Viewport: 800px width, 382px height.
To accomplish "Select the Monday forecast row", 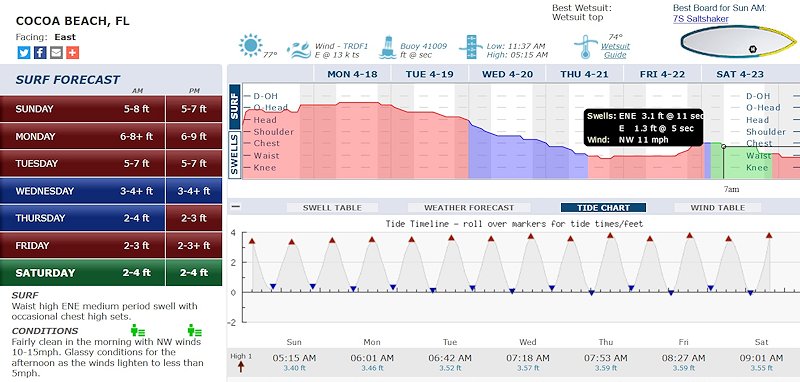I will click(111, 136).
